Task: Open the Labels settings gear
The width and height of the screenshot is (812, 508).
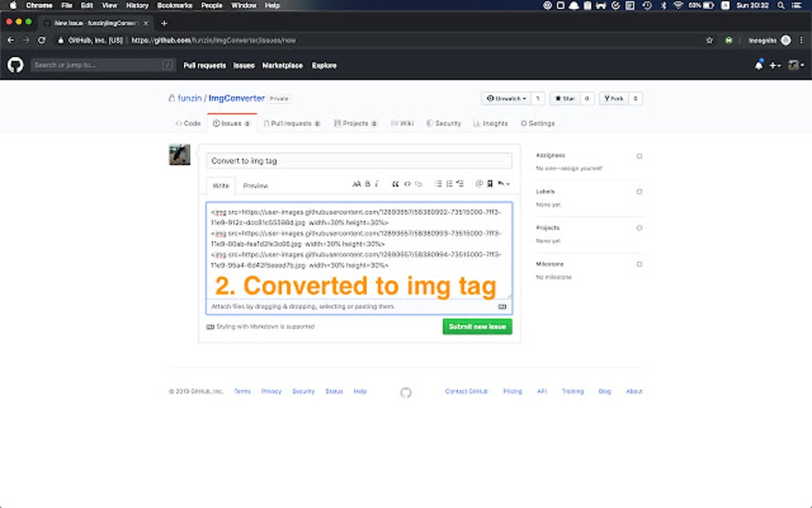Action: (639, 191)
